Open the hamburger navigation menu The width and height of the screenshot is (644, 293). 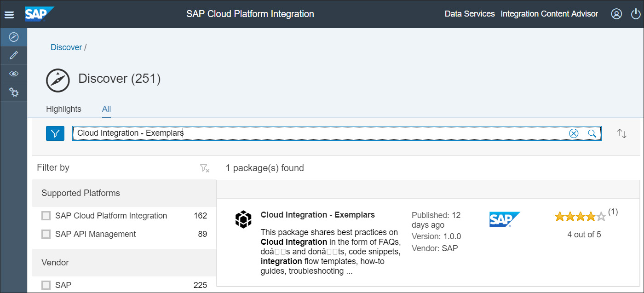[x=9, y=14]
